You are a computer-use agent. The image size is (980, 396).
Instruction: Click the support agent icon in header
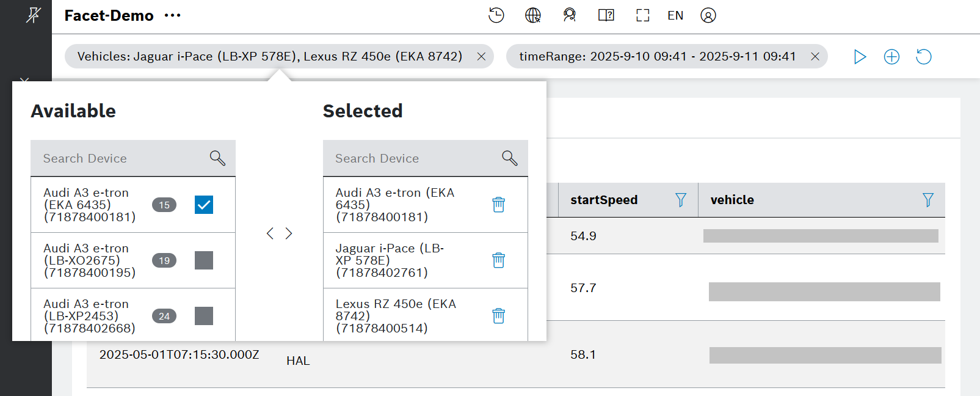coord(570,15)
